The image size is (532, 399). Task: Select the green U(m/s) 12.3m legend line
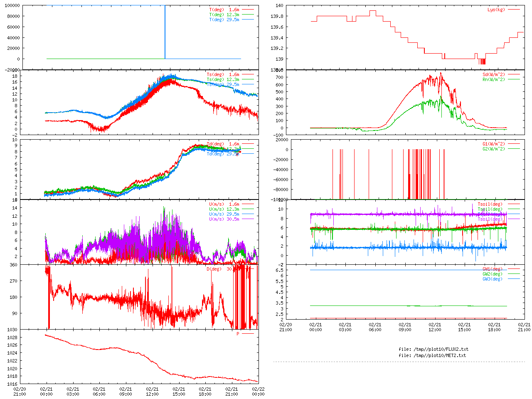pyautogui.click(x=248, y=209)
